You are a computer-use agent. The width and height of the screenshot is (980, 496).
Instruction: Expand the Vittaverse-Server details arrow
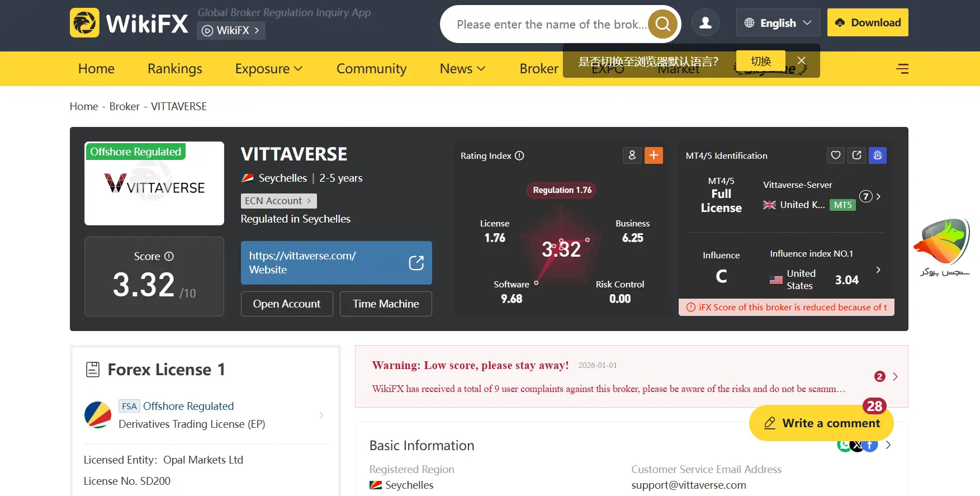878,196
